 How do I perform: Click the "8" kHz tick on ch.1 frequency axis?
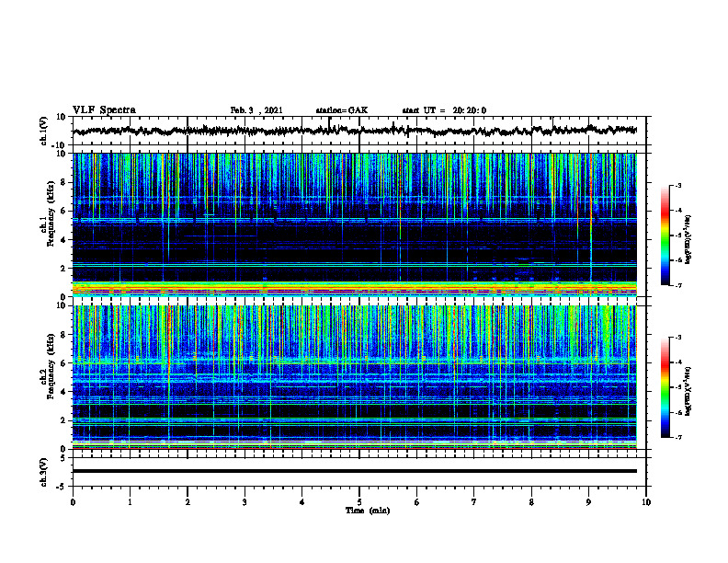click(63, 182)
